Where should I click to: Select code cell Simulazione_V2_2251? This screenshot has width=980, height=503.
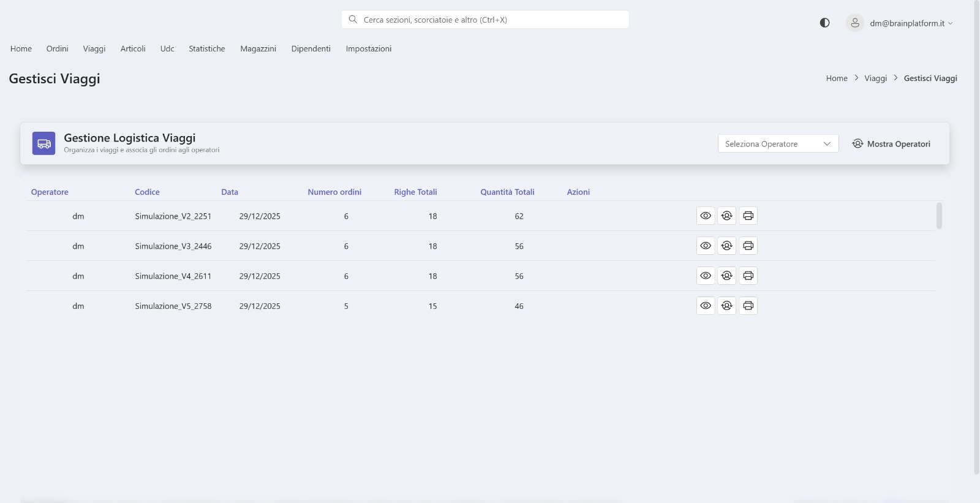tap(173, 216)
